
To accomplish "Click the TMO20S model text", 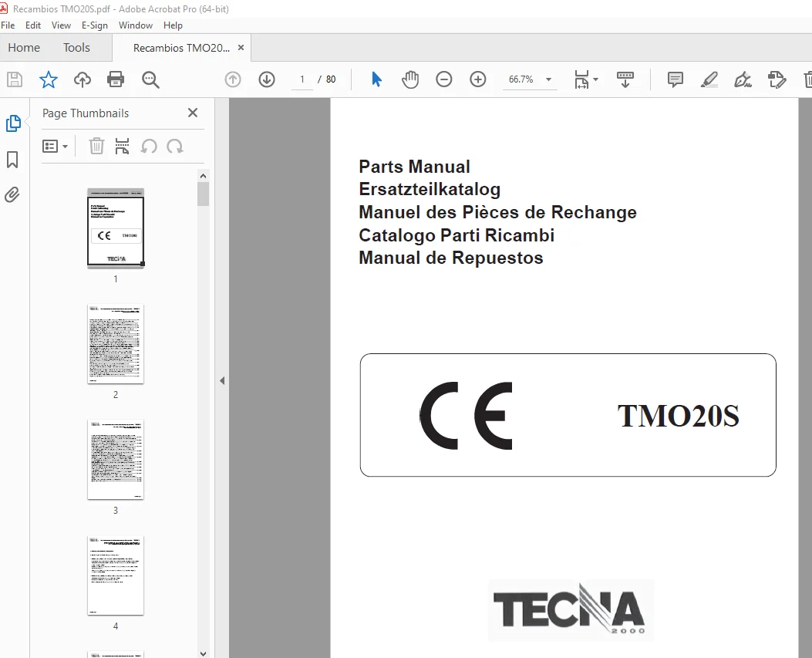I will (x=678, y=416).
